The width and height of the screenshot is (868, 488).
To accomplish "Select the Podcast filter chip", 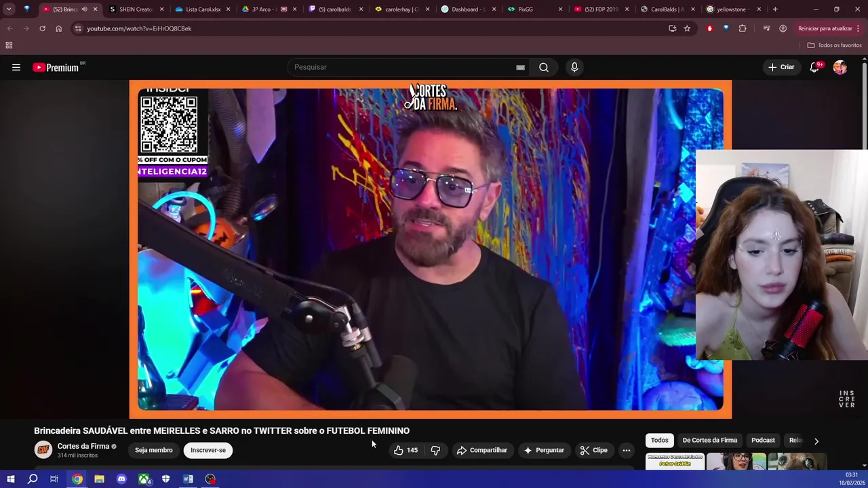I will coord(763,441).
